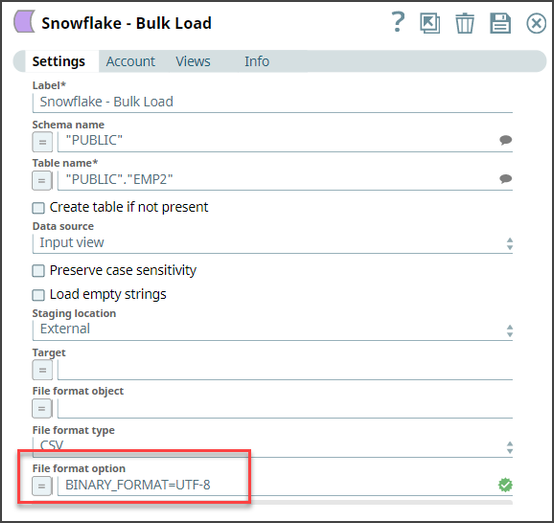This screenshot has height=523, width=554.
Task: Click the green validation checkmark icon
Action: 505,485
